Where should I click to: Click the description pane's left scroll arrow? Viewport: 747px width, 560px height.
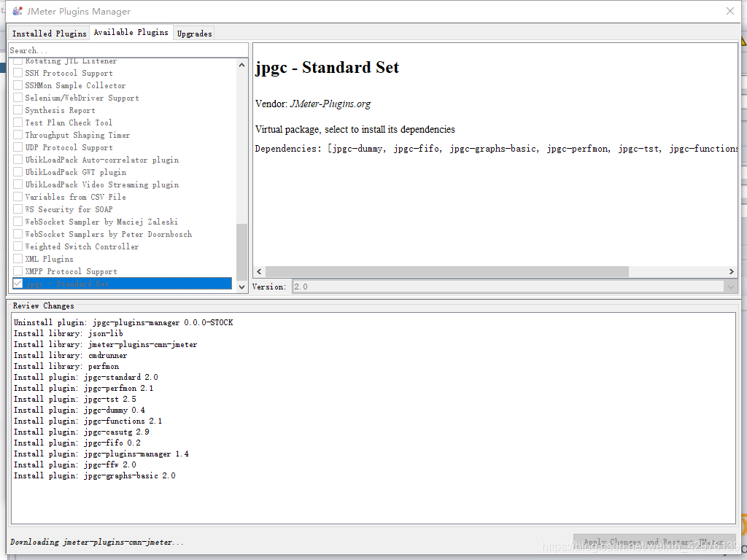259,271
